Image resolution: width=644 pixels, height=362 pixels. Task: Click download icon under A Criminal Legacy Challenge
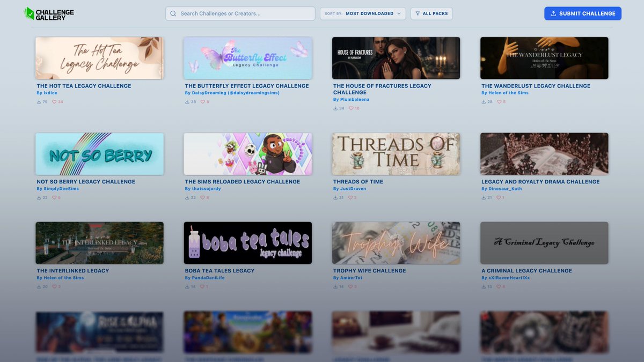484,287
